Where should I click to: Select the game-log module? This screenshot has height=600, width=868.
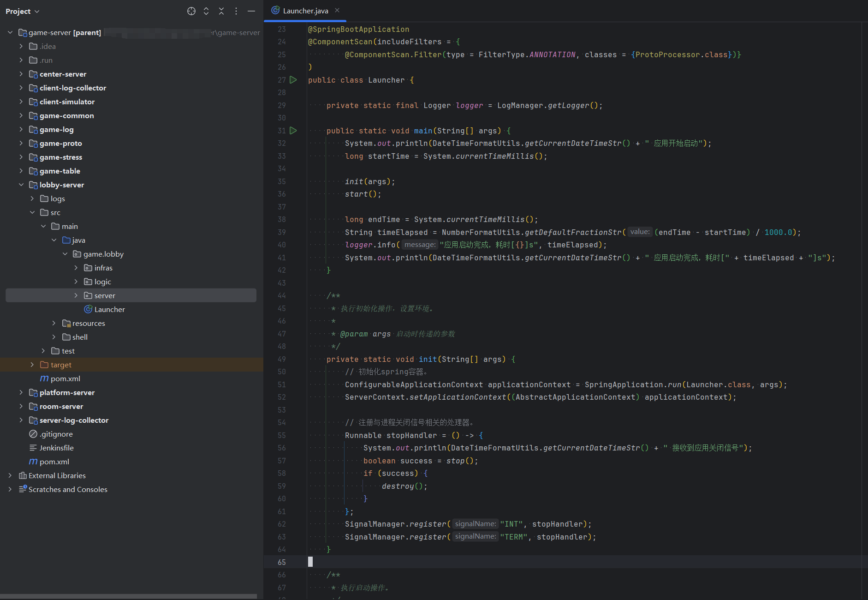pyautogui.click(x=56, y=129)
